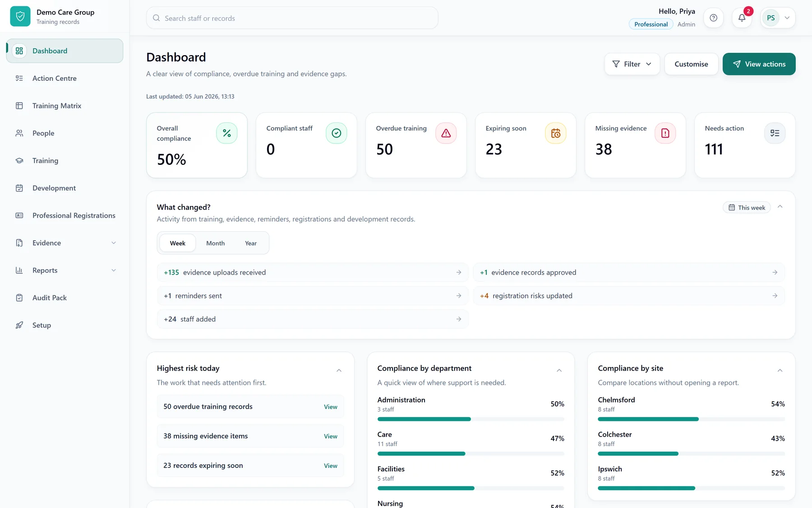Click the Customise button
This screenshot has width=812, height=508.
coord(691,64)
